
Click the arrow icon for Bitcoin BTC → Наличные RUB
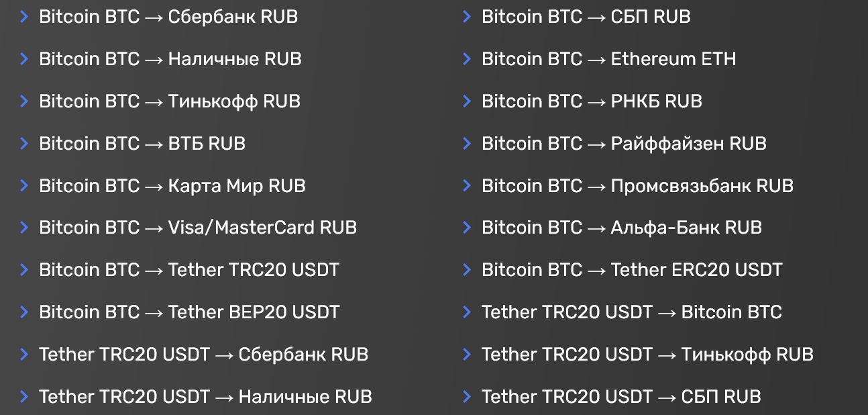pos(25,58)
